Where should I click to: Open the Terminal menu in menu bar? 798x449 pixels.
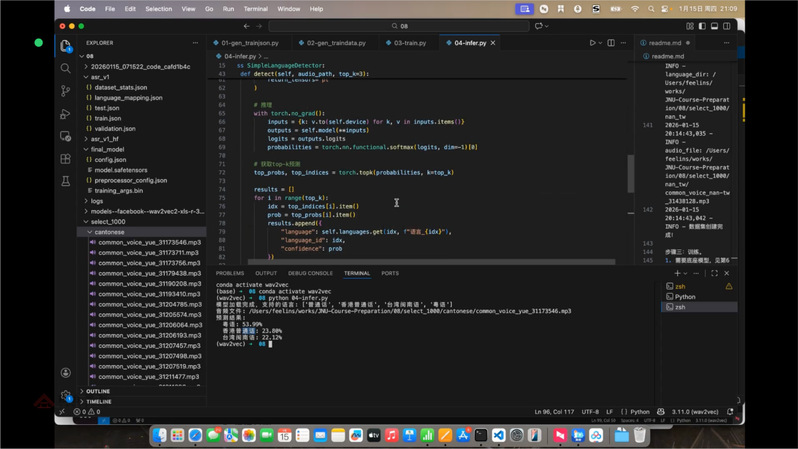tap(255, 9)
